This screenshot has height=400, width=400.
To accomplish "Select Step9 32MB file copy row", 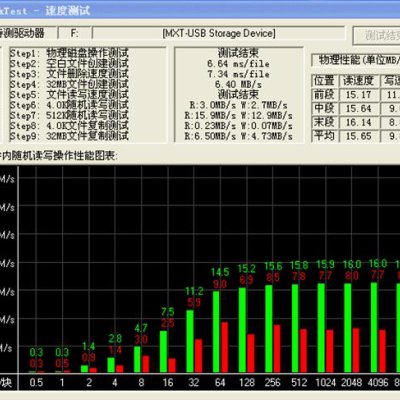I will (x=69, y=136).
